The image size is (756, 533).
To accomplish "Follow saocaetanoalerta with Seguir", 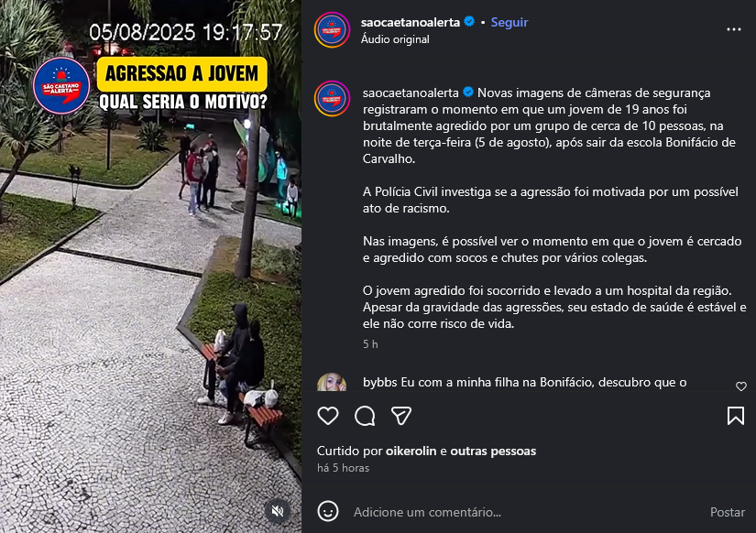I will [x=509, y=22].
